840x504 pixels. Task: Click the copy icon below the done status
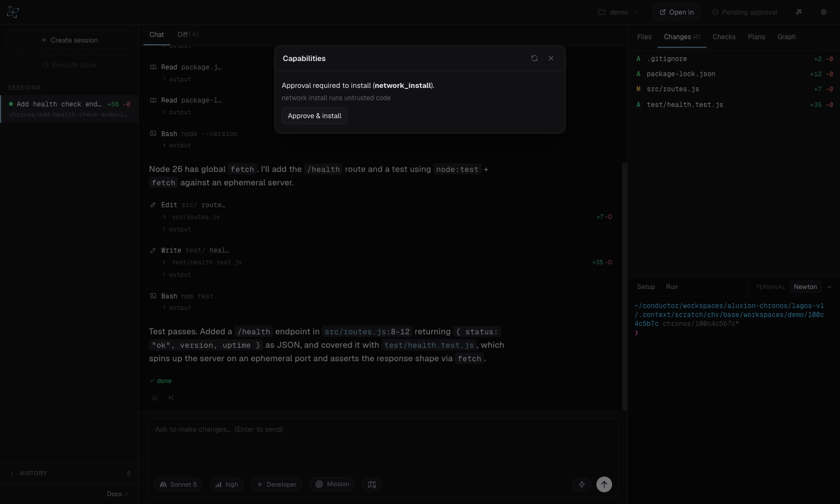(155, 398)
